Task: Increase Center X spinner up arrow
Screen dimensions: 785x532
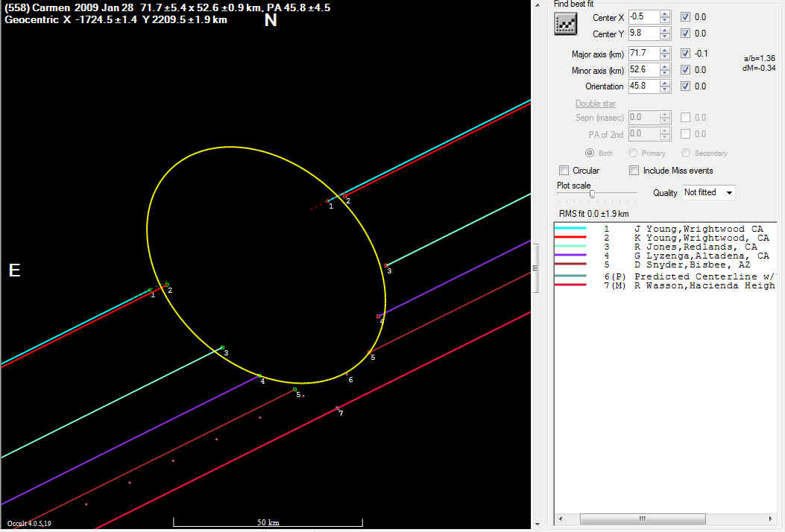Action: click(x=665, y=14)
